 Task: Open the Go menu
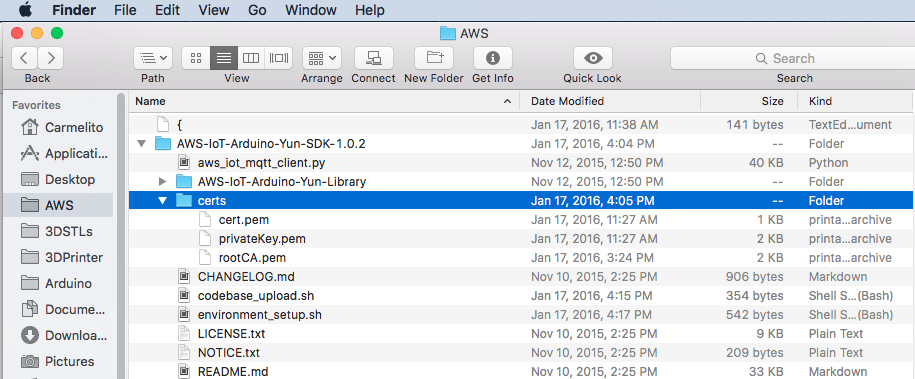click(257, 10)
